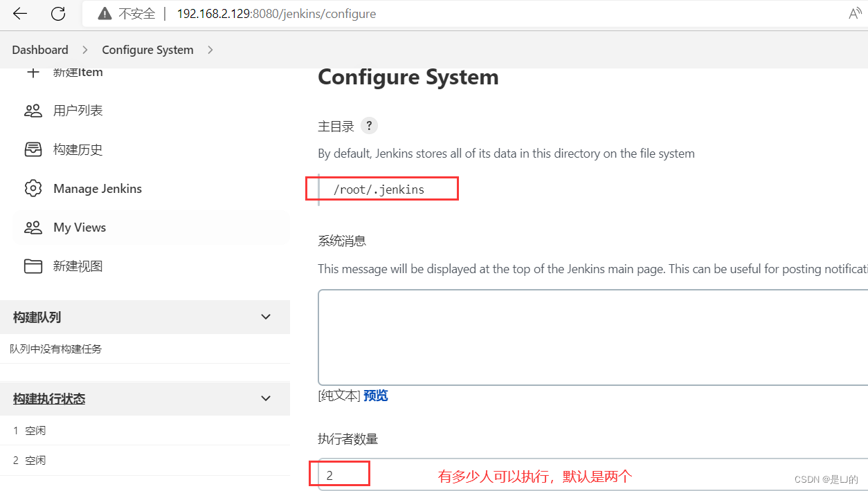Click the not-secure warning triangle icon
Screen dimensions: 868x491
[x=105, y=14]
